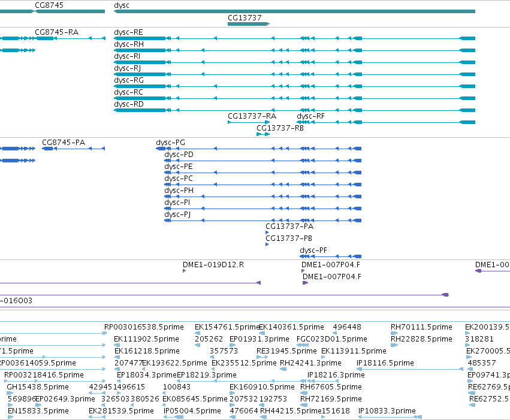Click the lower DME1-007P04.F label
Screen dimensions: 510x420
[332, 277]
